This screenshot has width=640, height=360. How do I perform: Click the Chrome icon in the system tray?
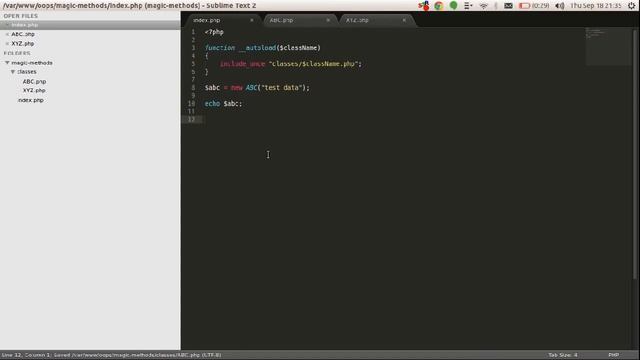tap(439, 6)
